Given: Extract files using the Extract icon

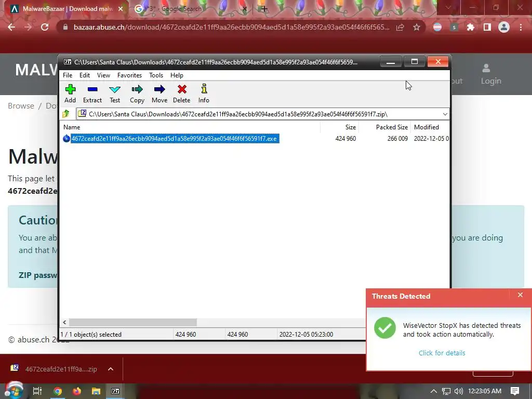Looking at the screenshot, I should 92,94.
